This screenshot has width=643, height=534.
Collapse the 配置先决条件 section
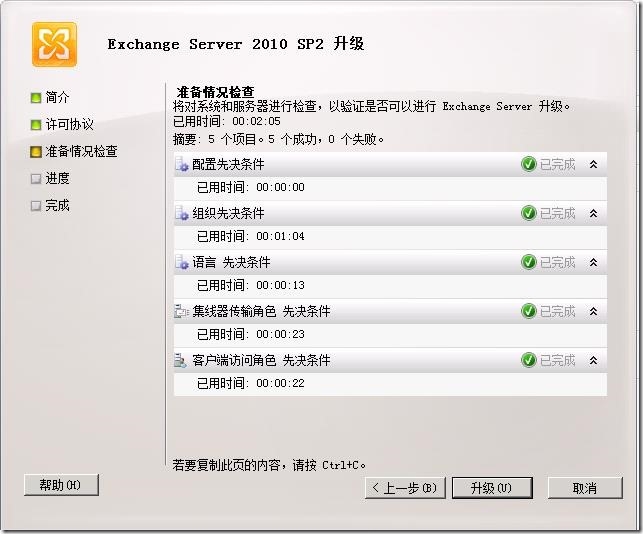tap(593, 164)
